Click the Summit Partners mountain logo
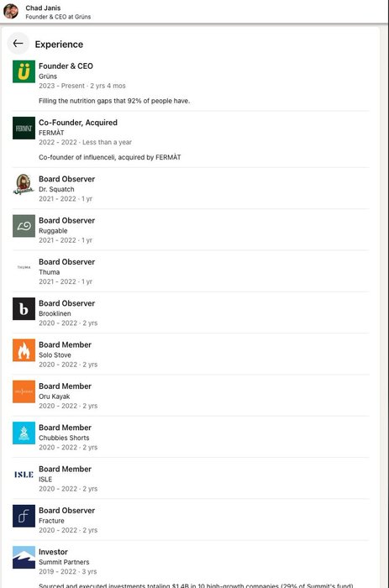This screenshot has width=389, height=588. (24, 558)
